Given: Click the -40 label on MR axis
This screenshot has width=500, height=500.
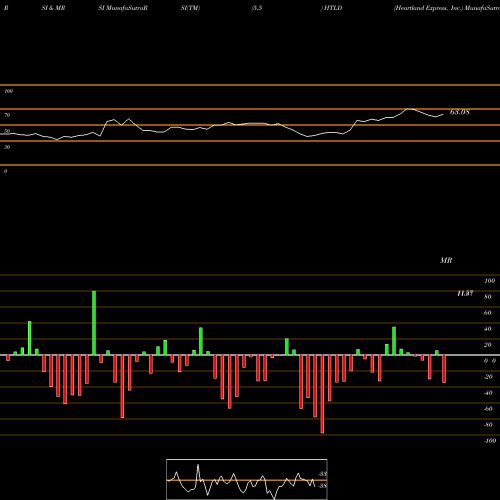Looking at the screenshot, I should (x=488, y=393).
